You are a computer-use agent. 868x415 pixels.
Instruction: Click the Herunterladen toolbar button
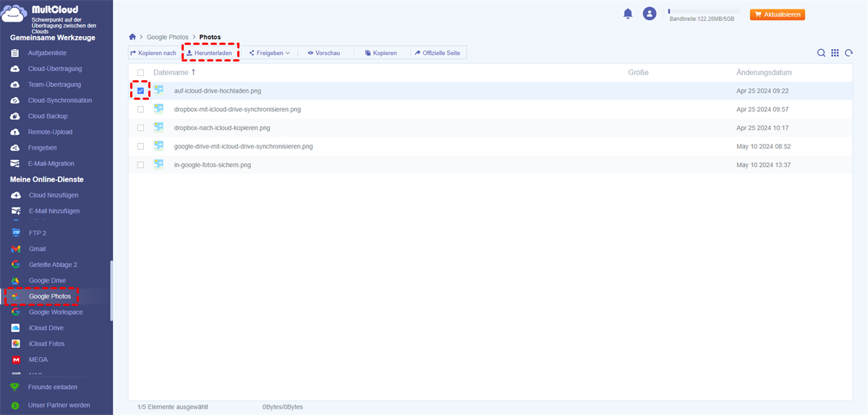point(209,53)
